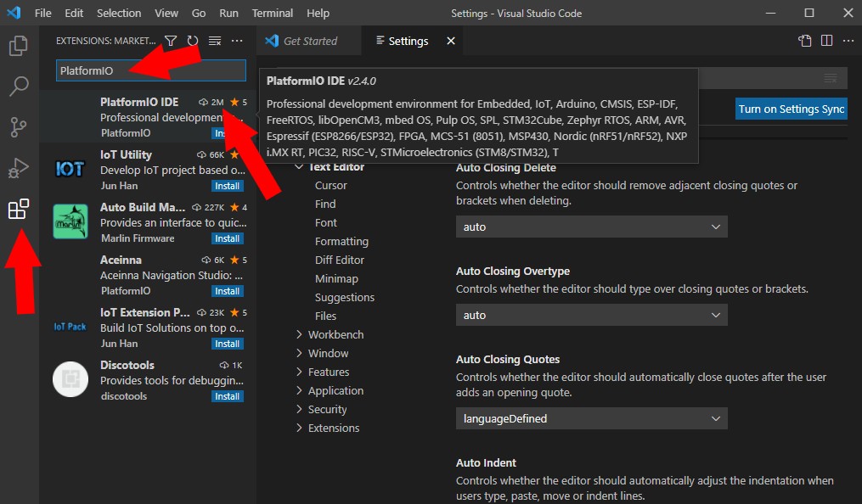Open the Edit menu

74,13
